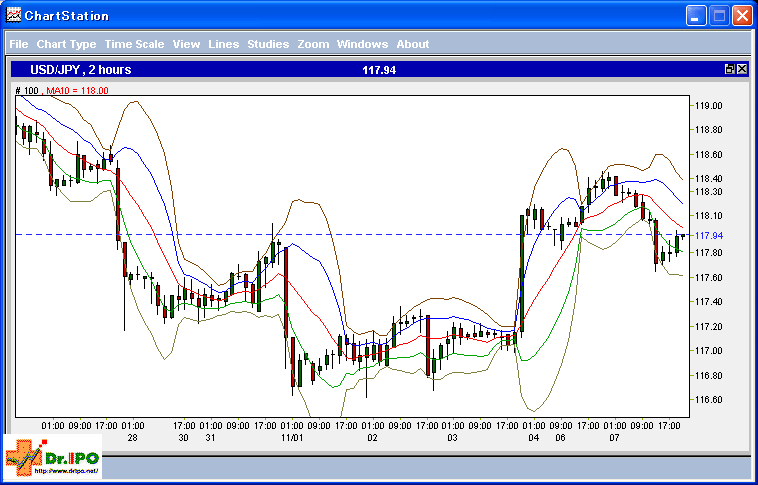Close the ChartStation application
This screenshot has width=758, height=485.
[x=742, y=16]
